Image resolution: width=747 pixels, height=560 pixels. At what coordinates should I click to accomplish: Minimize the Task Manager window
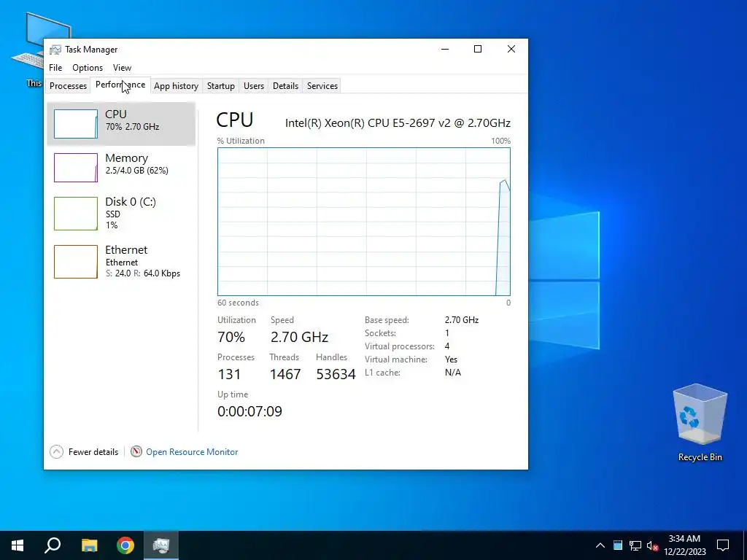[445, 49]
